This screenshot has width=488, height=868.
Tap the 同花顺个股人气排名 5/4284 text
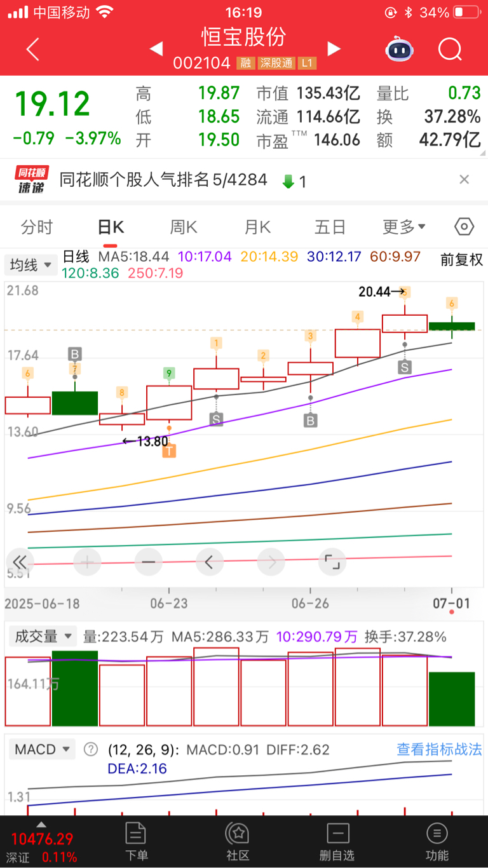(x=163, y=180)
